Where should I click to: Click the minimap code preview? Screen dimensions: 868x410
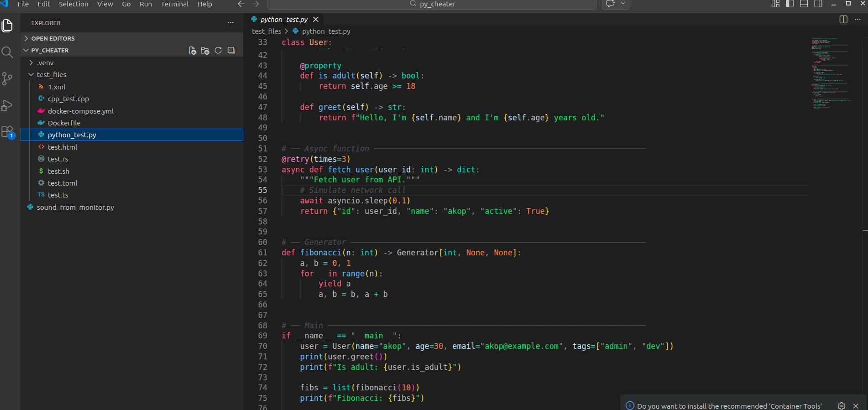point(831,73)
